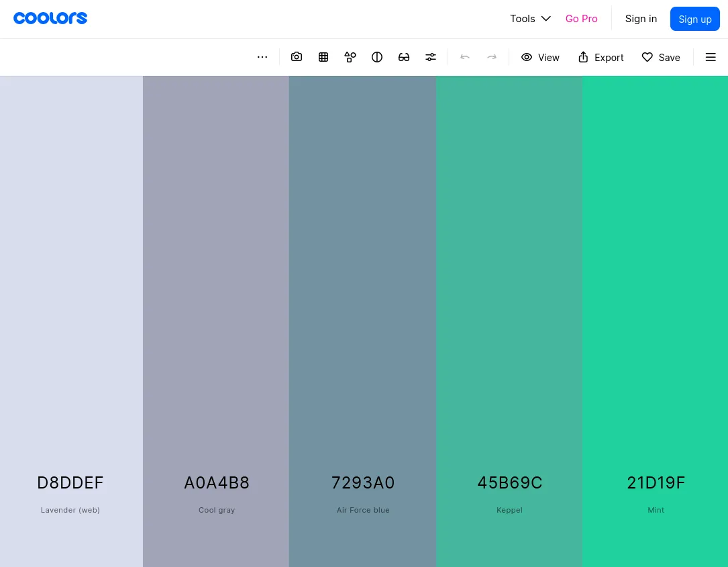The width and height of the screenshot is (728, 567).
Task: Click the redo arrow icon
Action: point(492,57)
